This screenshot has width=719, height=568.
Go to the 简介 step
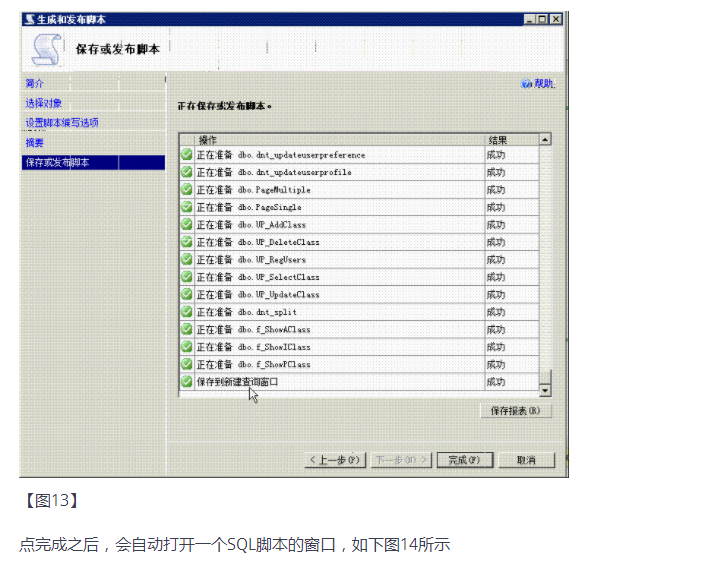[x=34, y=83]
